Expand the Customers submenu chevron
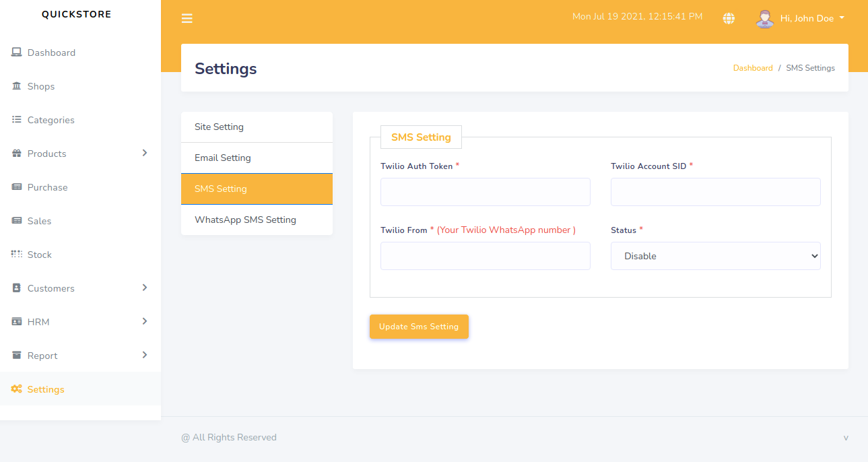Screen dimensions: 868x462 144,288
